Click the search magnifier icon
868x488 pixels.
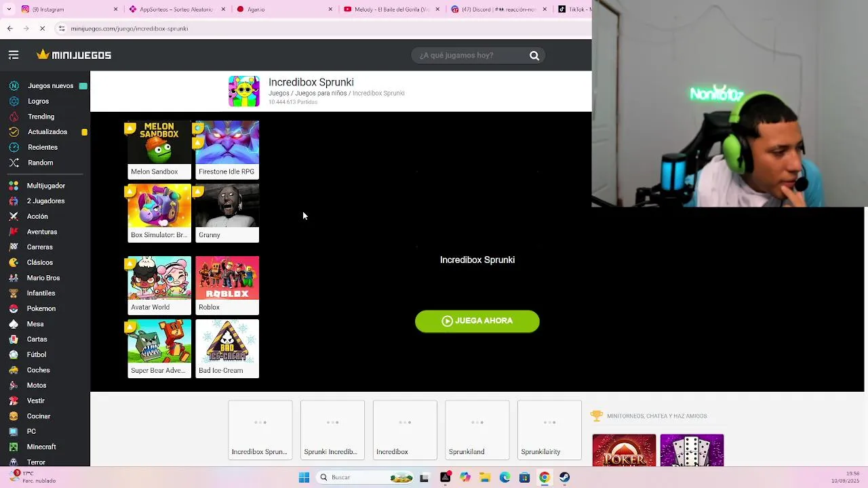click(x=534, y=56)
